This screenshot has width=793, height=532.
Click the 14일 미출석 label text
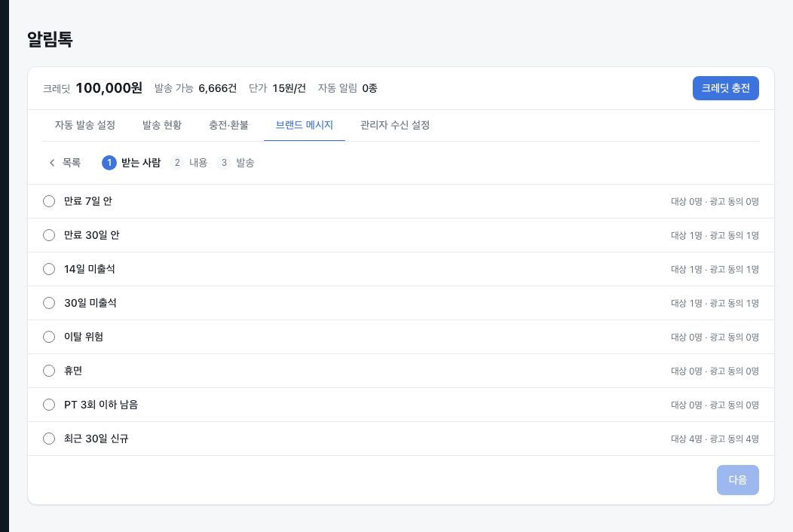90,269
